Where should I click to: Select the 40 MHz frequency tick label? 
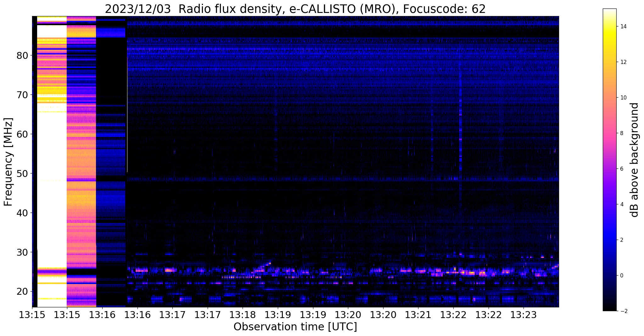tap(23, 213)
